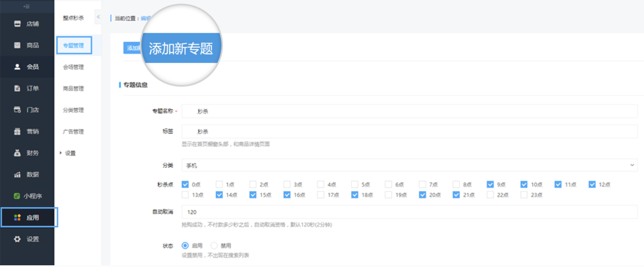Click the 订单 order document icon
The width and height of the screenshot is (644, 267).
17,88
